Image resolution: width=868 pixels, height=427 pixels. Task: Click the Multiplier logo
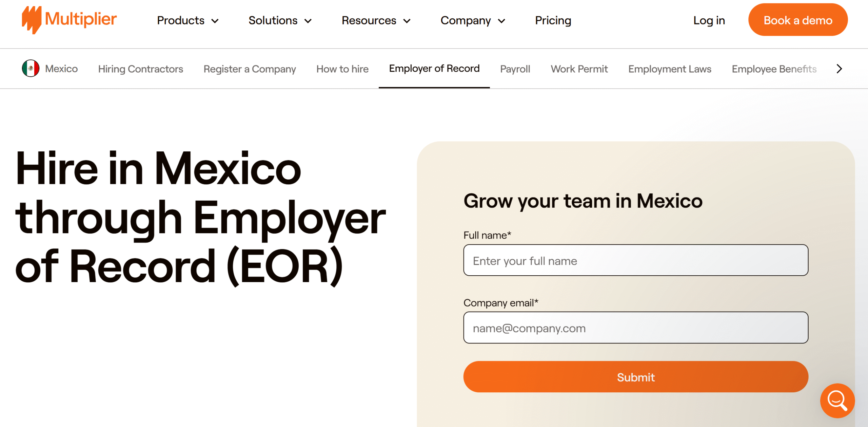pos(69,20)
